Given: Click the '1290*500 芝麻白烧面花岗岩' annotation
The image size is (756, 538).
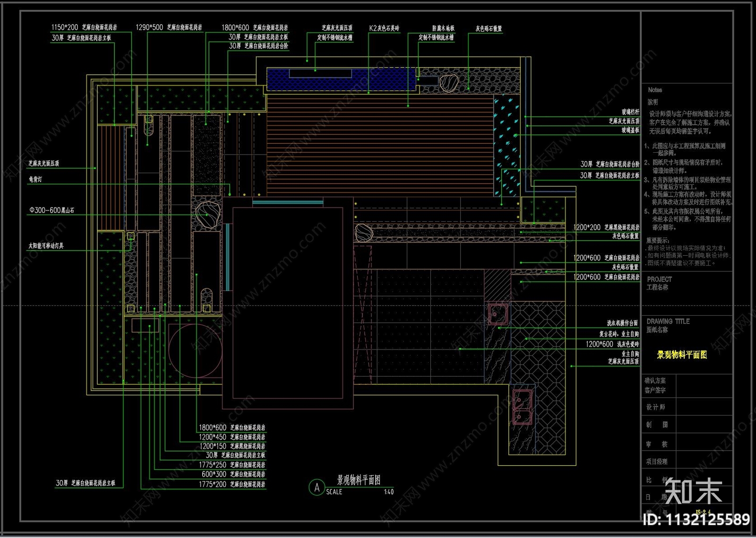Looking at the screenshot, I should [x=169, y=27].
